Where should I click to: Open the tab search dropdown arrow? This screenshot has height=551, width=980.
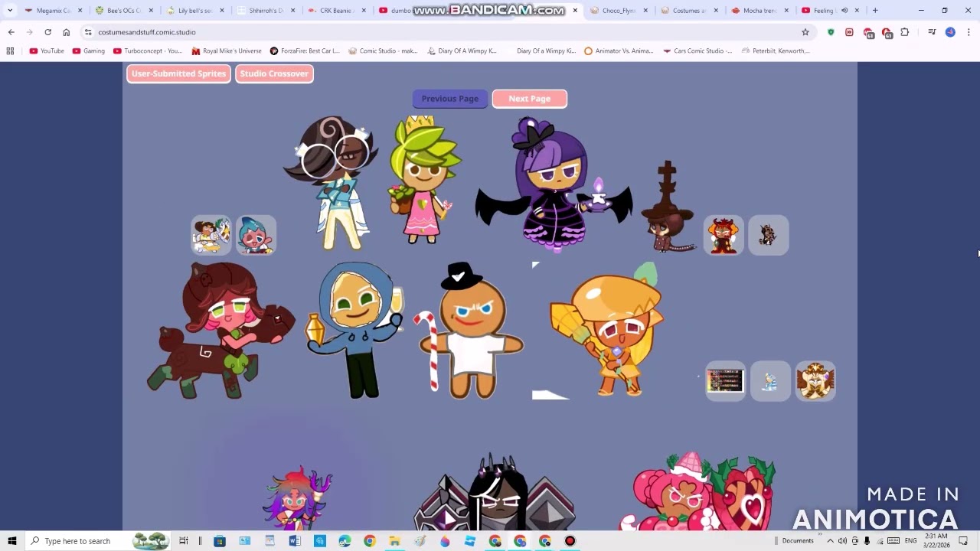tap(10, 11)
